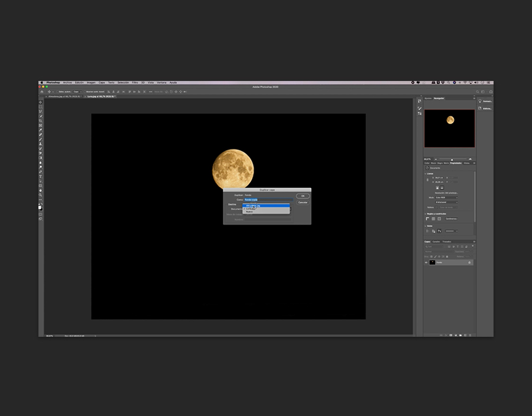Collapse the Guías section
This screenshot has height=416, width=532.
426,226
